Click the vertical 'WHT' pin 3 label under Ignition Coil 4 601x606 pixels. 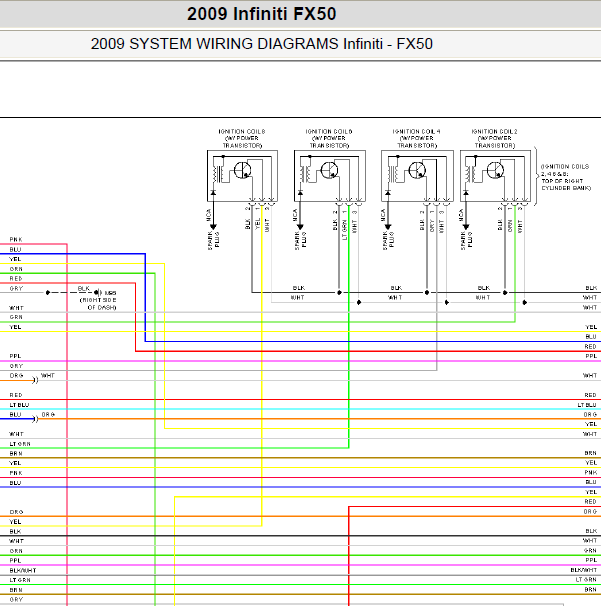pos(442,226)
